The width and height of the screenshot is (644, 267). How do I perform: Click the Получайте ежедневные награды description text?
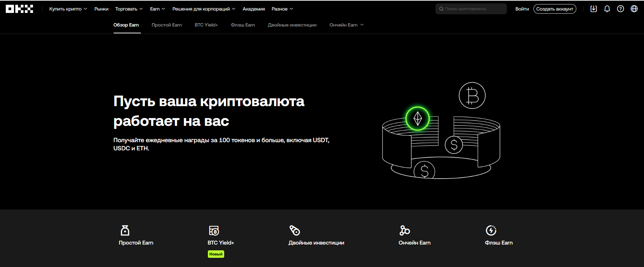pos(221,144)
